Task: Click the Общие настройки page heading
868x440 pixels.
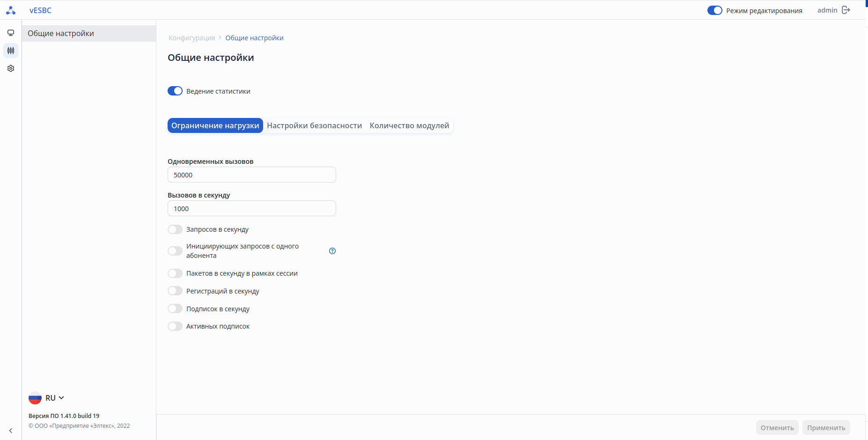Action: (211, 58)
